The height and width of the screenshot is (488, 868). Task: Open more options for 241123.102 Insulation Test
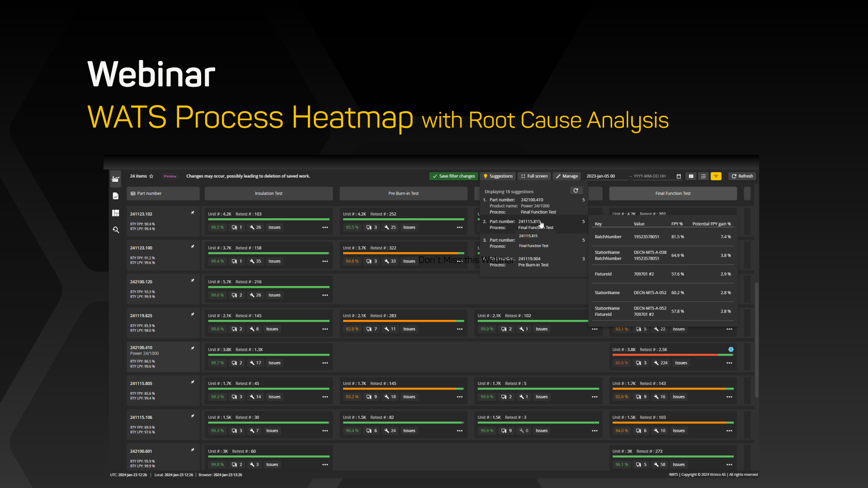(325, 227)
